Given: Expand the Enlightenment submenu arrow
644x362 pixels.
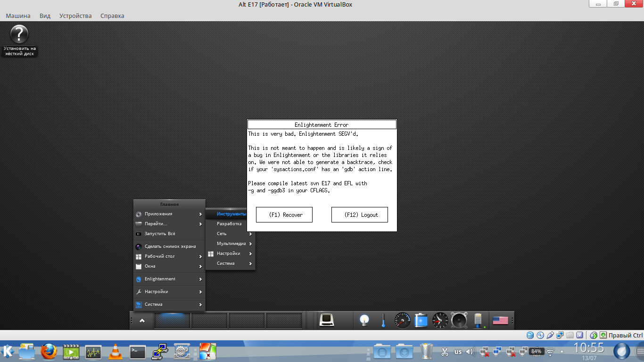Looking at the screenshot, I should (x=201, y=279).
